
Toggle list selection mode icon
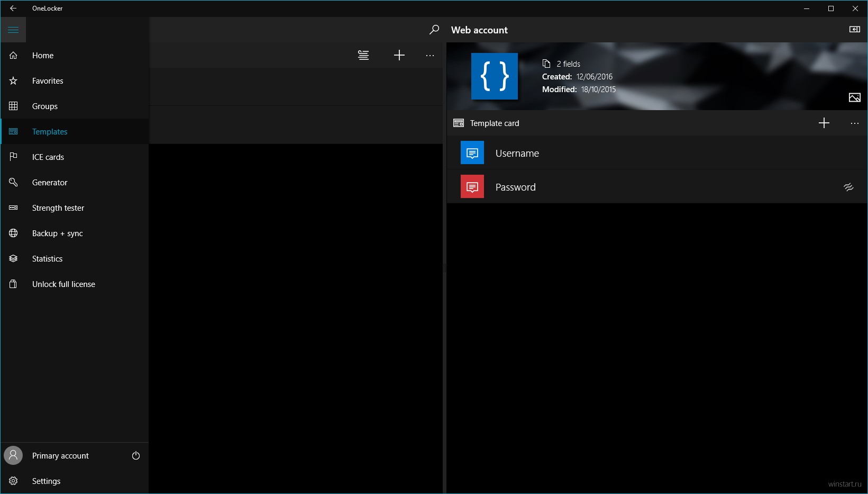363,55
